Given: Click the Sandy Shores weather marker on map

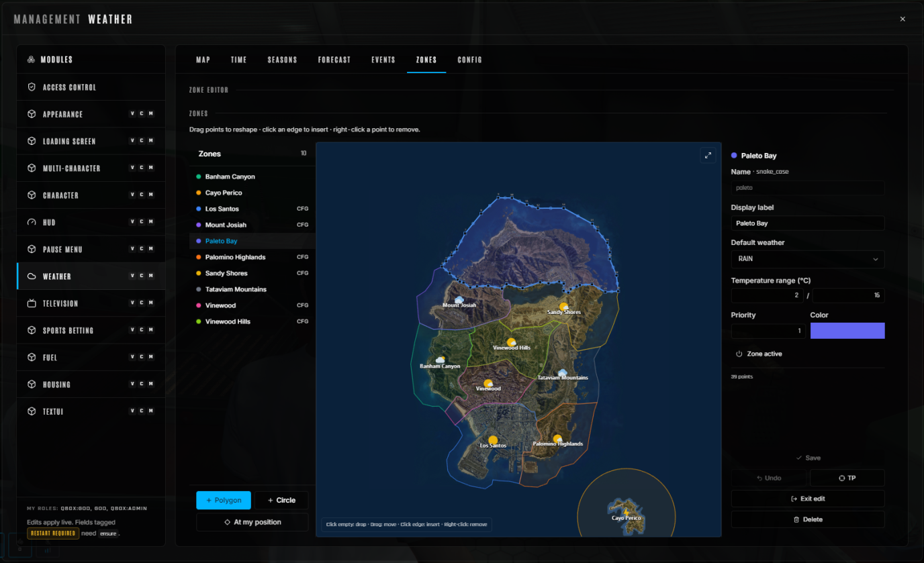Looking at the screenshot, I should 564,306.
